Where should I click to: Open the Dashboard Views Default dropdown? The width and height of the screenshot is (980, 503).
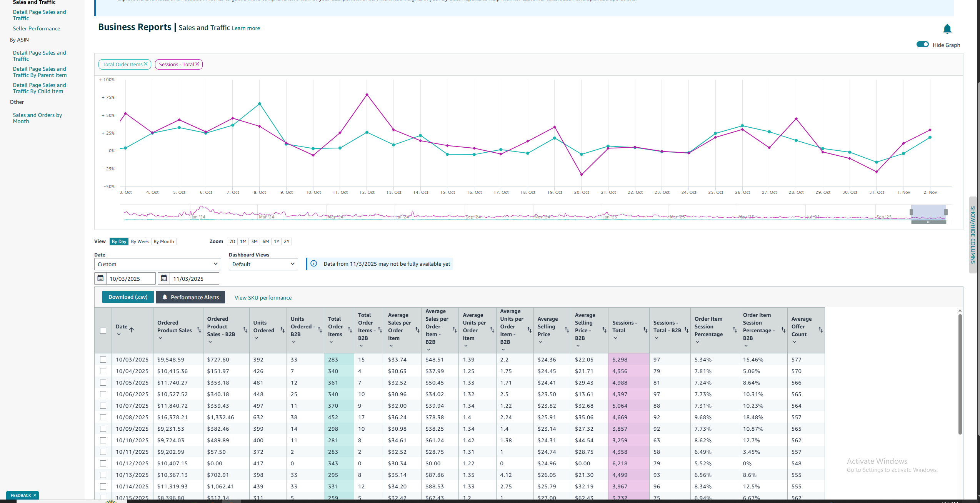263,264
